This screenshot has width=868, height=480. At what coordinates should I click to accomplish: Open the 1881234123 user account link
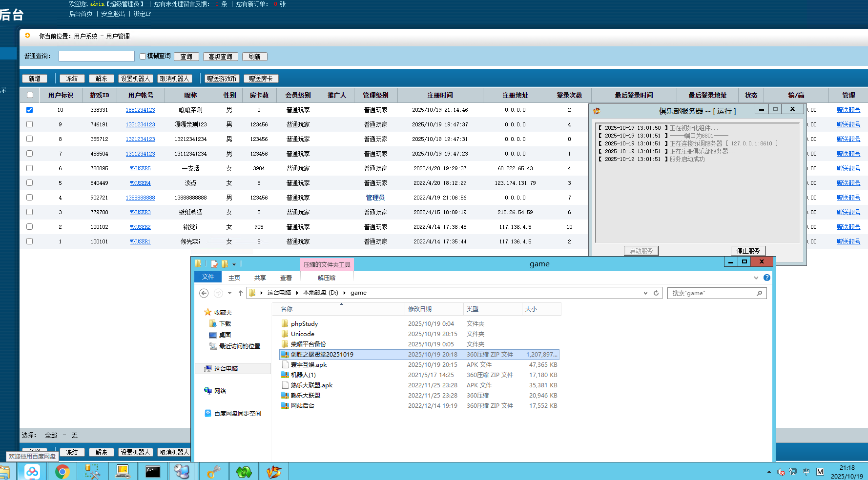pos(140,110)
